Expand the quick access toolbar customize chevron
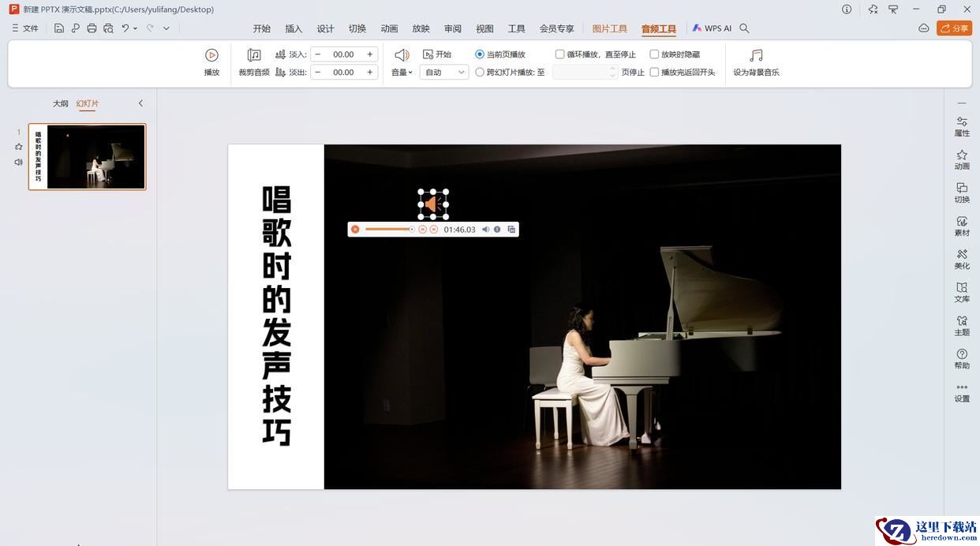Screen dimensions: 980x546 pyautogui.click(x=166, y=28)
